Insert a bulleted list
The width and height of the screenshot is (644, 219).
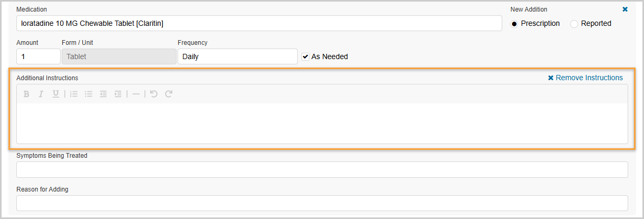89,94
